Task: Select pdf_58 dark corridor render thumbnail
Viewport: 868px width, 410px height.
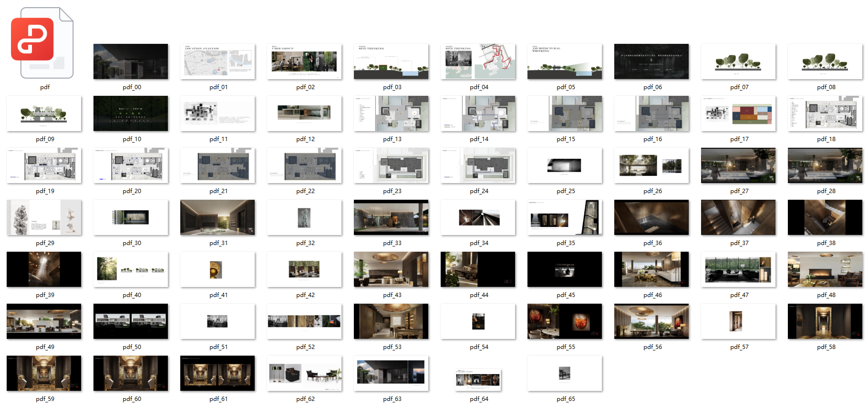Action: [825, 321]
